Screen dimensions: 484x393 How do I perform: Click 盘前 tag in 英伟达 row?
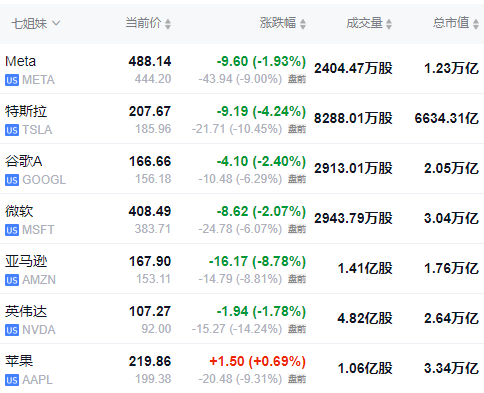click(x=297, y=329)
